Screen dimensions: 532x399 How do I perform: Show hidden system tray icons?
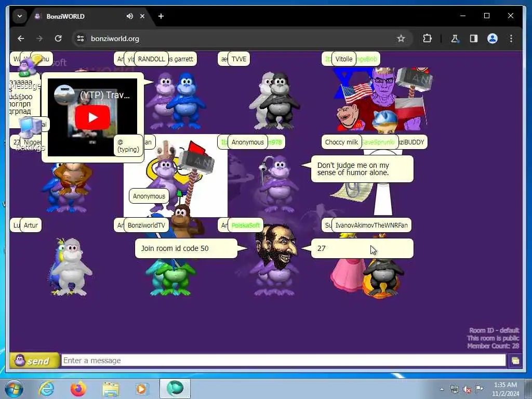tap(442, 389)
